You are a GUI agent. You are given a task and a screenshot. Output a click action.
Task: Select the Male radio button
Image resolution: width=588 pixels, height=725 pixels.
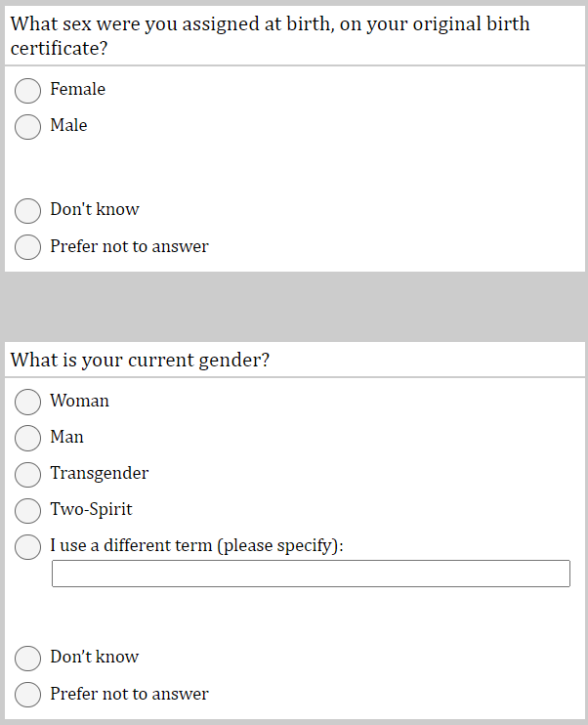coord(27,127)
